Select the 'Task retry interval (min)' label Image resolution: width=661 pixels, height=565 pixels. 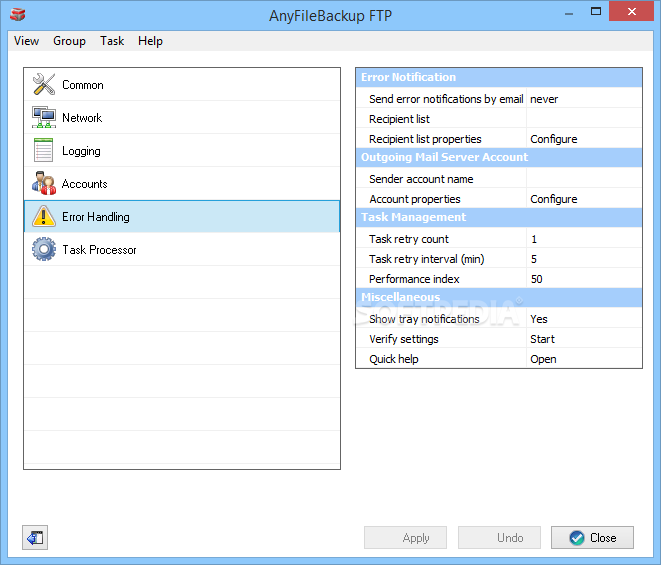pos(427,258)
